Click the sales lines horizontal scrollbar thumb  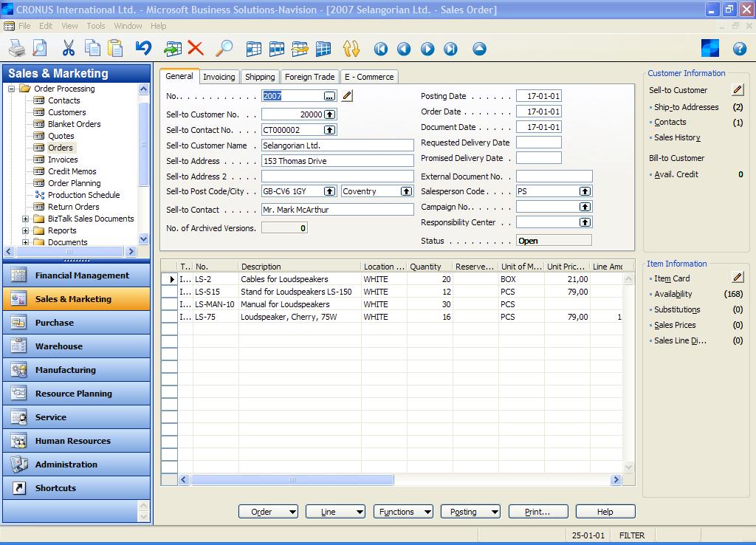coord(292,480)
